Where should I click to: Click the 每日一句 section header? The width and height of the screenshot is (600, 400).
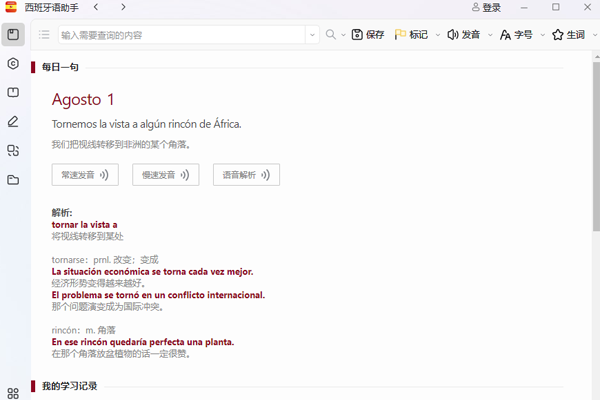(x=60, y=67)
